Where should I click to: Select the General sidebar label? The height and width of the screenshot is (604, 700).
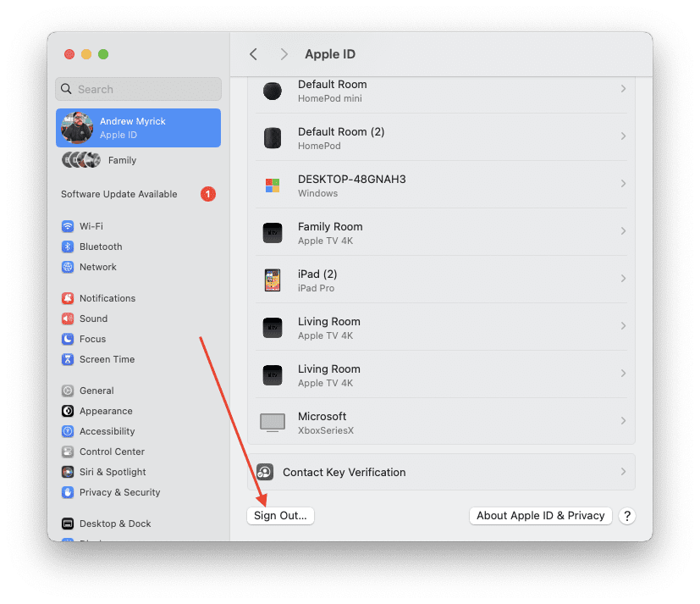pos(96,391)
